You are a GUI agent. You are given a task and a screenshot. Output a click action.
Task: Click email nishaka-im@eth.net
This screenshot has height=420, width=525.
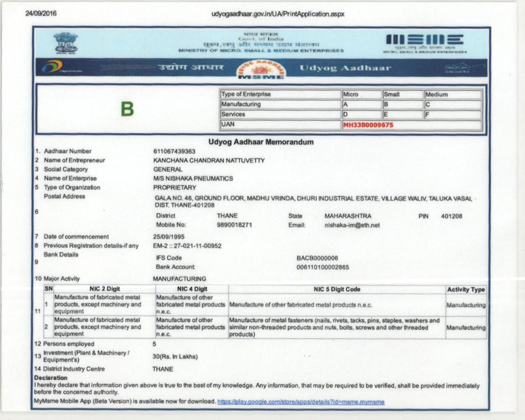[x=352, y=225]
